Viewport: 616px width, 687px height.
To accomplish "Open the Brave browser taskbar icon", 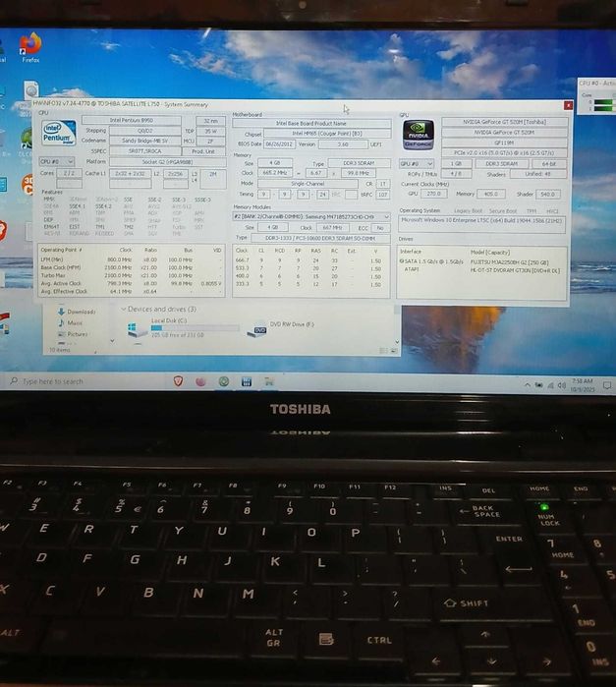I will click(x=179, y=381).
